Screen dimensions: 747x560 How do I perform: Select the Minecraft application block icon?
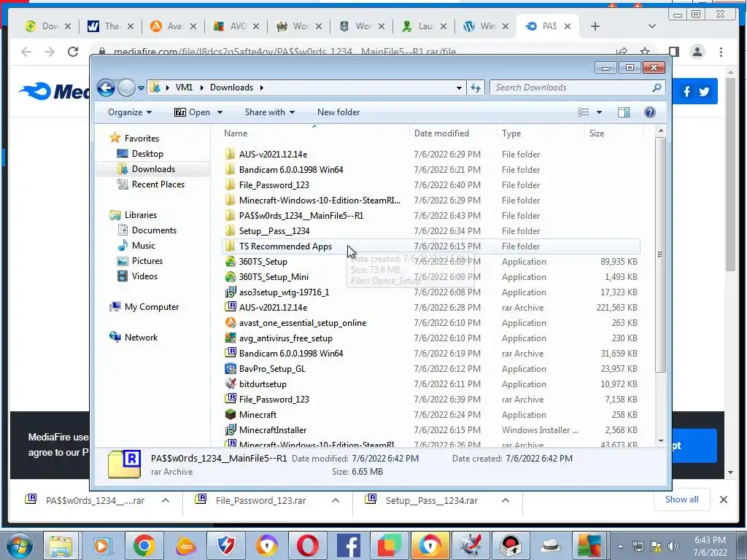click(230, 414)
